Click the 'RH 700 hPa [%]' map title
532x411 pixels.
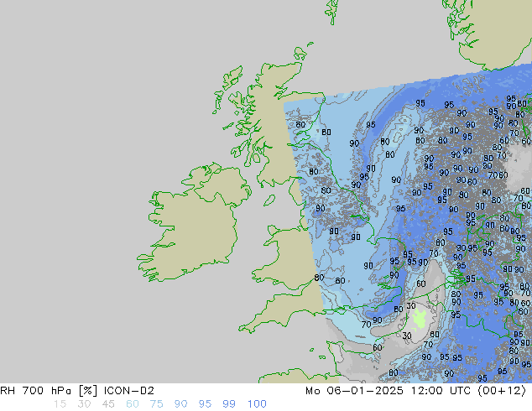pyautogui.click(x=49, y=391)
